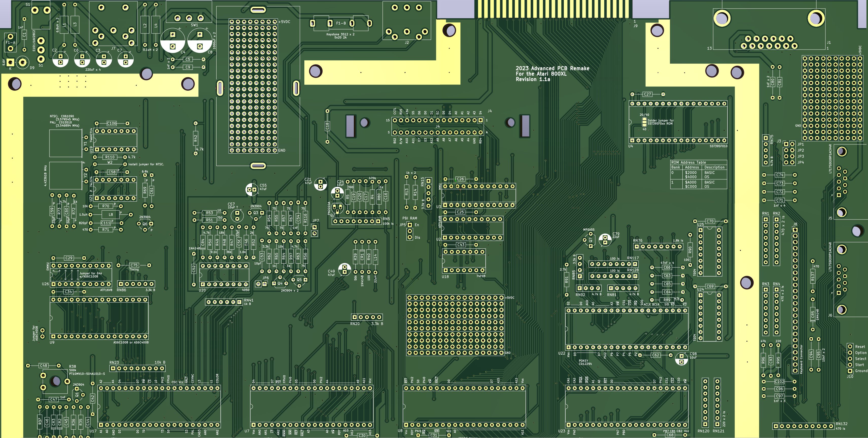
Task: Click the Option pad on header J10
Action: tap(850, 353)
